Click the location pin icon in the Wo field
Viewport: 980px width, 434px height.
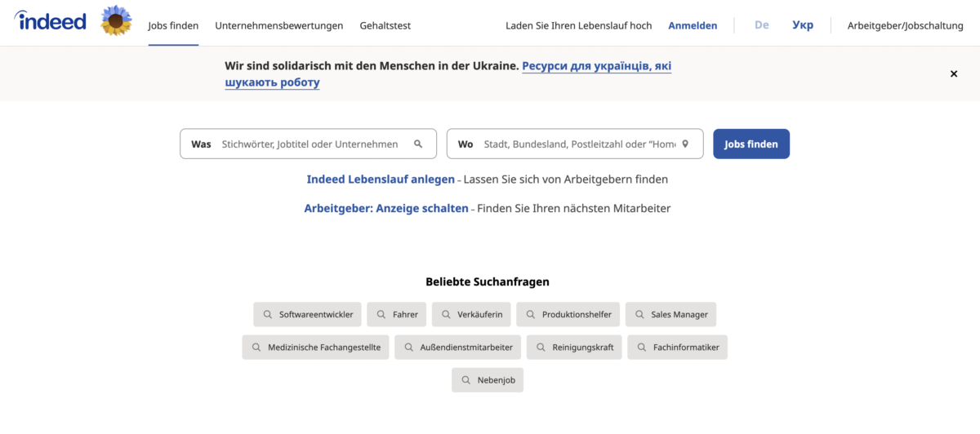(x=685, y=144)
